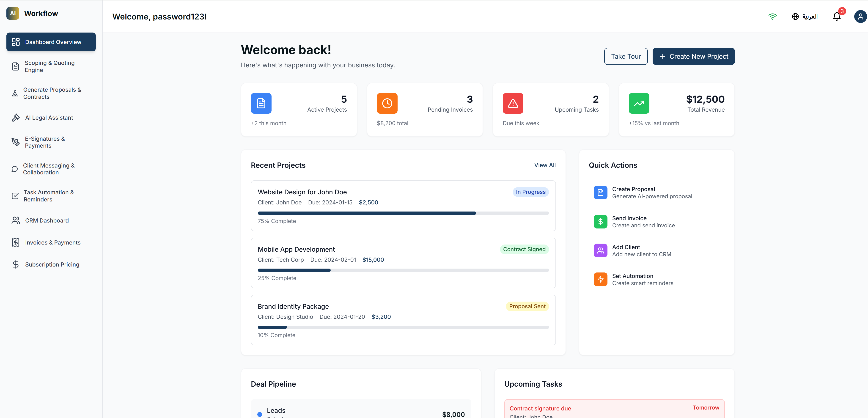Open Subscription Pricing in sidebar
Screen dimensions: 868x418
[x=52, y=265]
